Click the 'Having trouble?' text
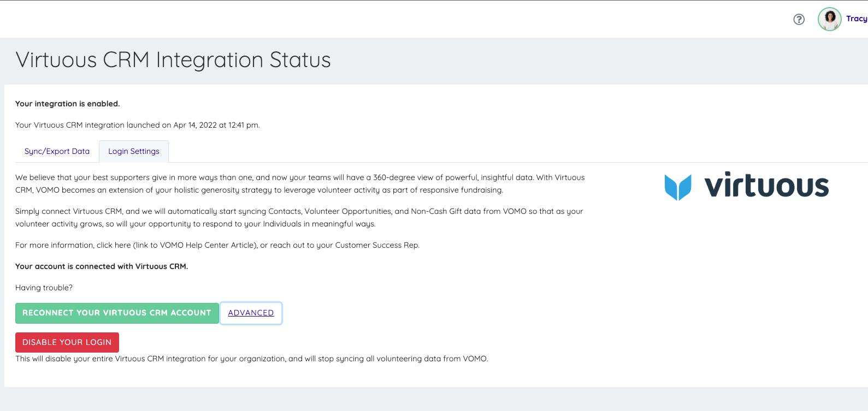The width and height of the screenshot is (868, 411). click(44, 288)
